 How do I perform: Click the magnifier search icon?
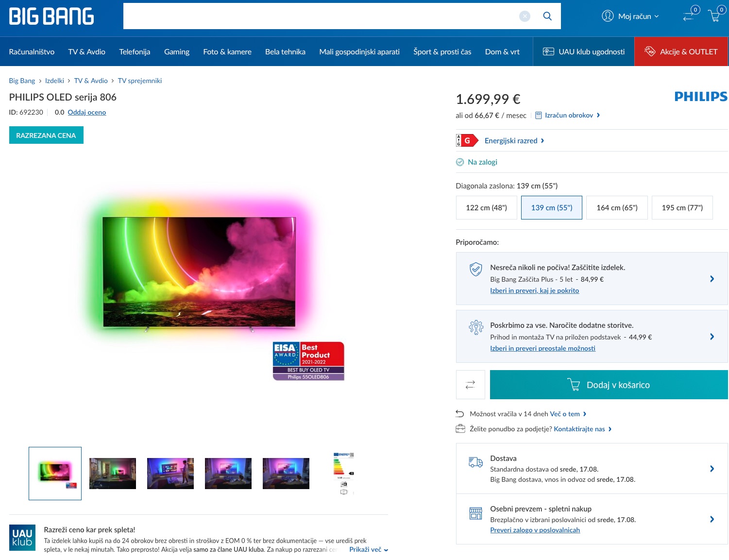547,16
